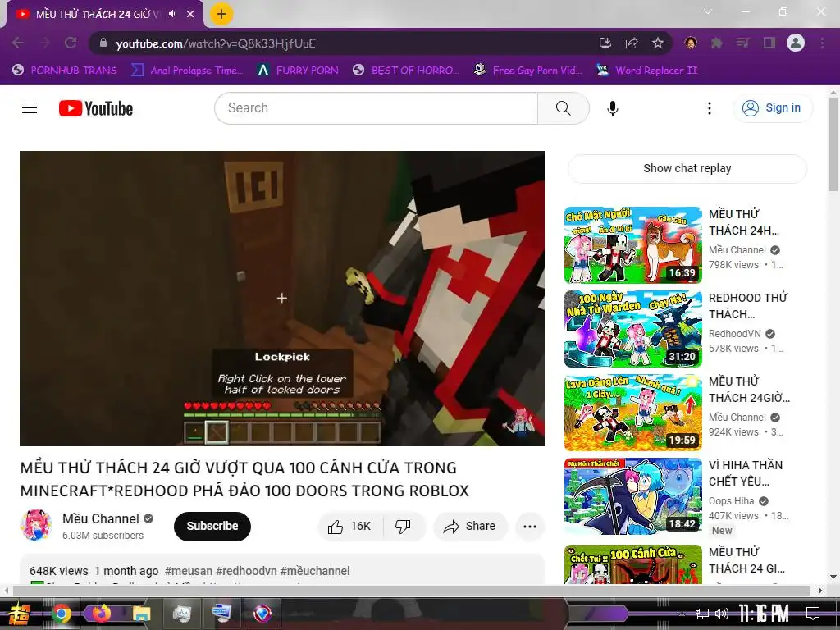Click the #redhoodvn hashtag
This screenshot has height=630, width=840.
pos(246,571)
